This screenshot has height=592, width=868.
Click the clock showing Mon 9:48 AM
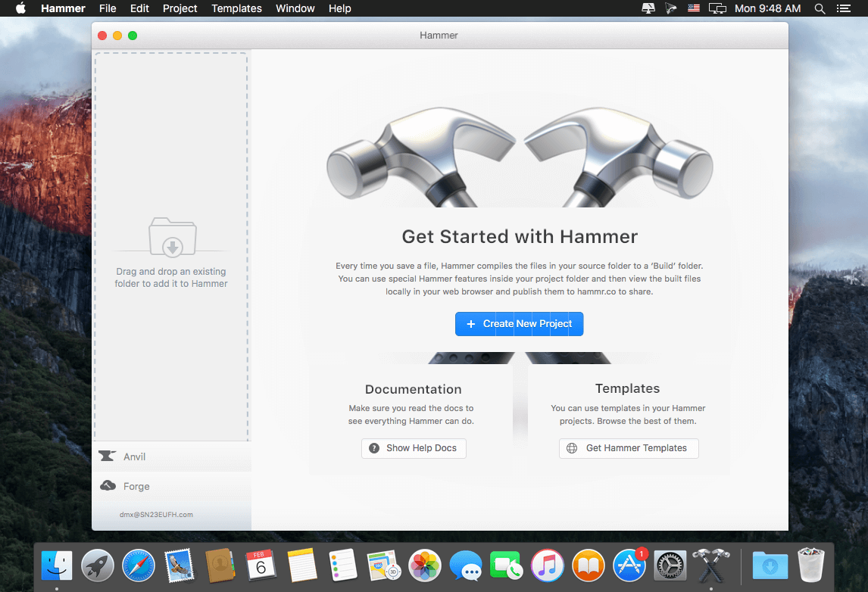(x=767, y=8)
